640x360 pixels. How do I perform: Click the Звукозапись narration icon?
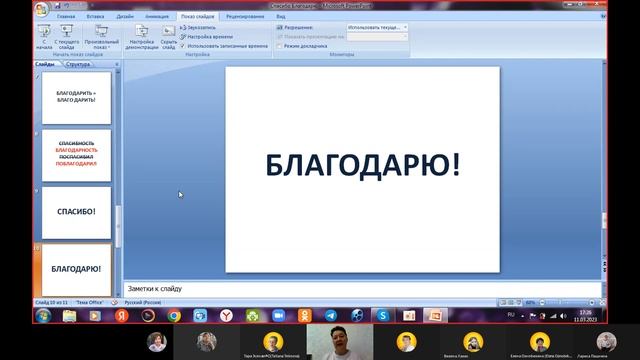point(183,27)
